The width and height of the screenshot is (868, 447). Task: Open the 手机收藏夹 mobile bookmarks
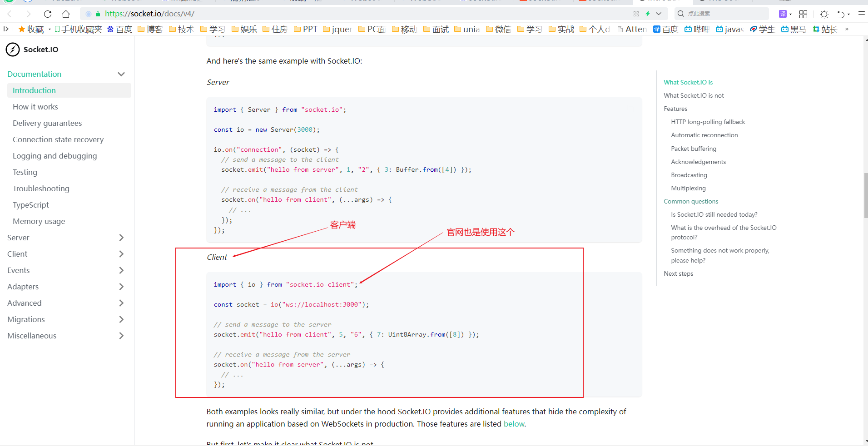point(79,29)
